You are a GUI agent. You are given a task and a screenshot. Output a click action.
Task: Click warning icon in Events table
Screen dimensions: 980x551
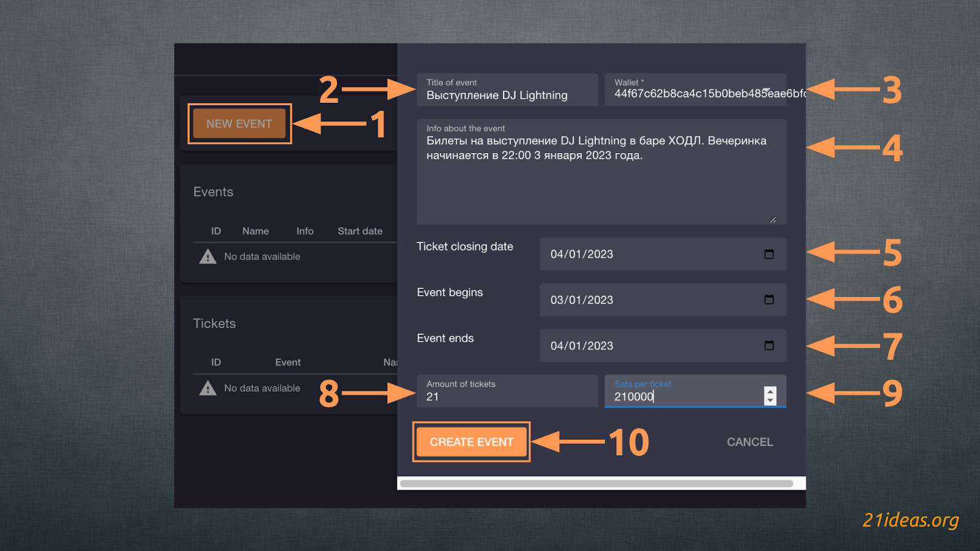pyautogui.click(x=208, y=257)
